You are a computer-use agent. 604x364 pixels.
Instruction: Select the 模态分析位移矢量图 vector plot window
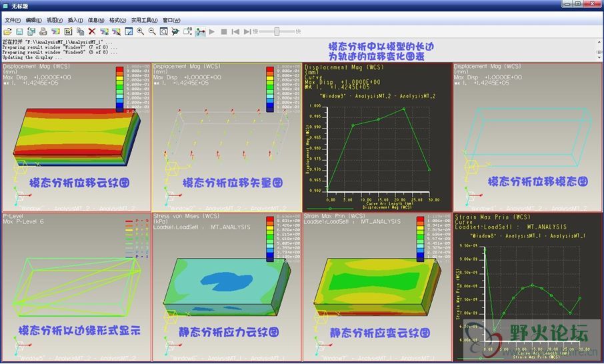click(x=227, y=137)
